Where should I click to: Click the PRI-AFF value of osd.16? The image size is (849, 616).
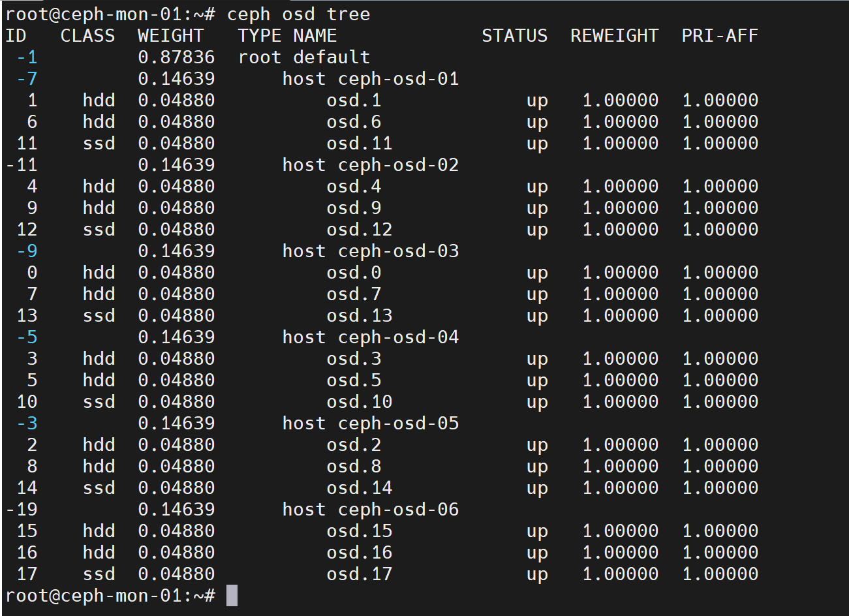pyautogui.click(x=720, y=552)
